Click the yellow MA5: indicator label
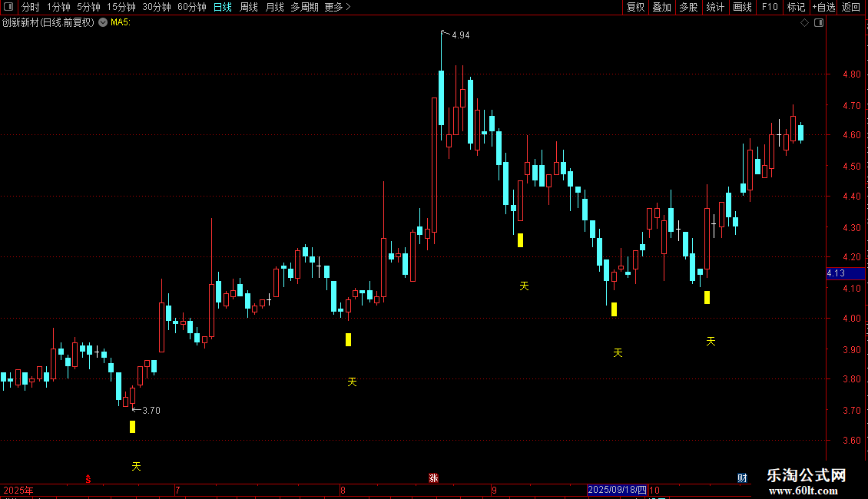The height and width of the screenshot is (499, 868). click(121, 23)
